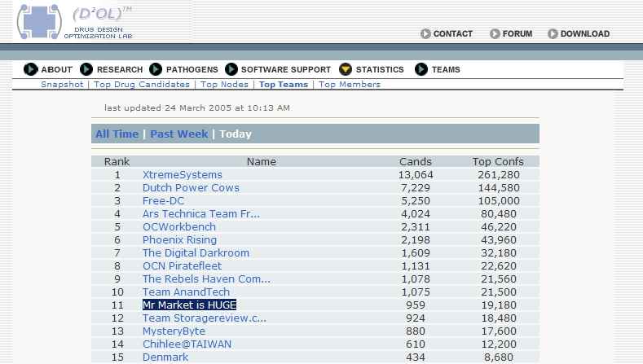Click the Top Nodes submenu link
643x364 pixels.
click(x=224, y=85)
